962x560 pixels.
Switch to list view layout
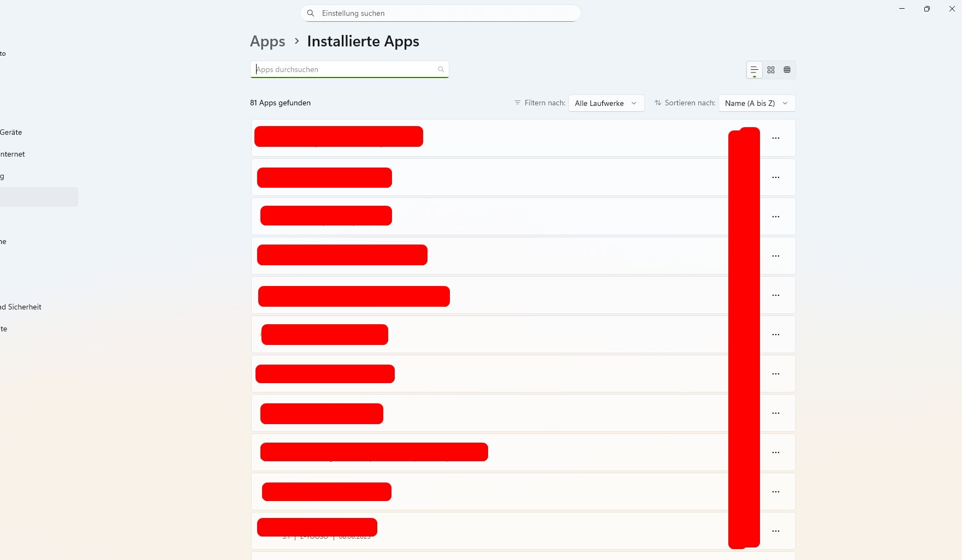[x=754, y=70]
